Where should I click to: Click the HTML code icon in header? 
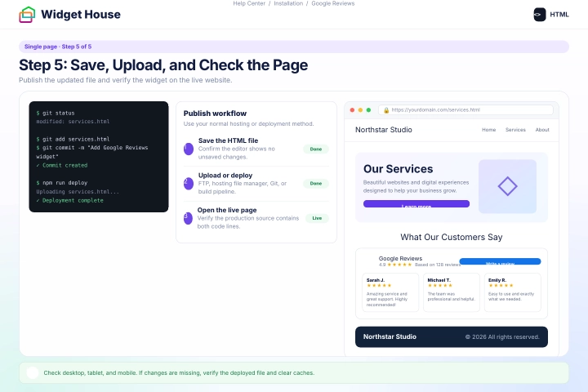pyautogui.click(x=540, y=15)
